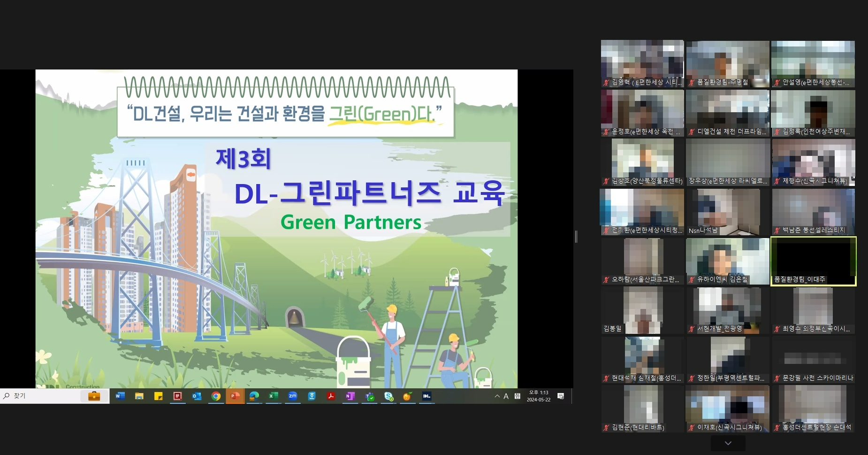Image resolution: width=868 pixels, height=455 pixels.
Task: Open Microsoft Word from the taskbar
Action: (120, 396)
